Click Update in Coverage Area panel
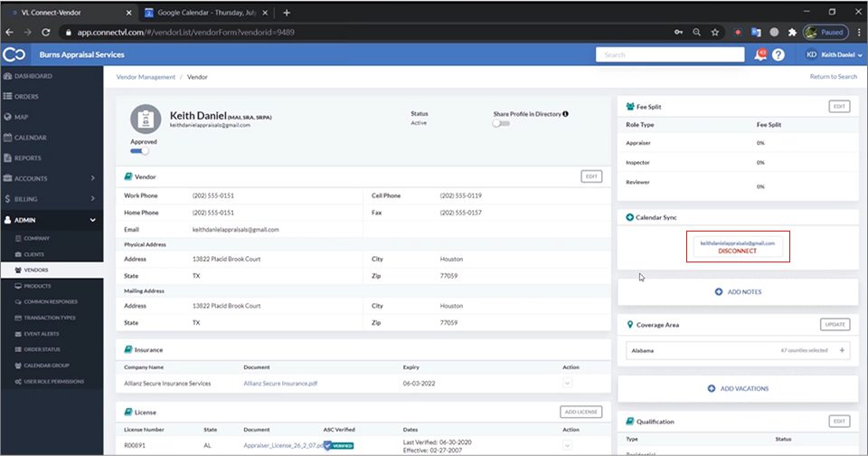This screenshot has height=456, width=868. tap(835, 325)
